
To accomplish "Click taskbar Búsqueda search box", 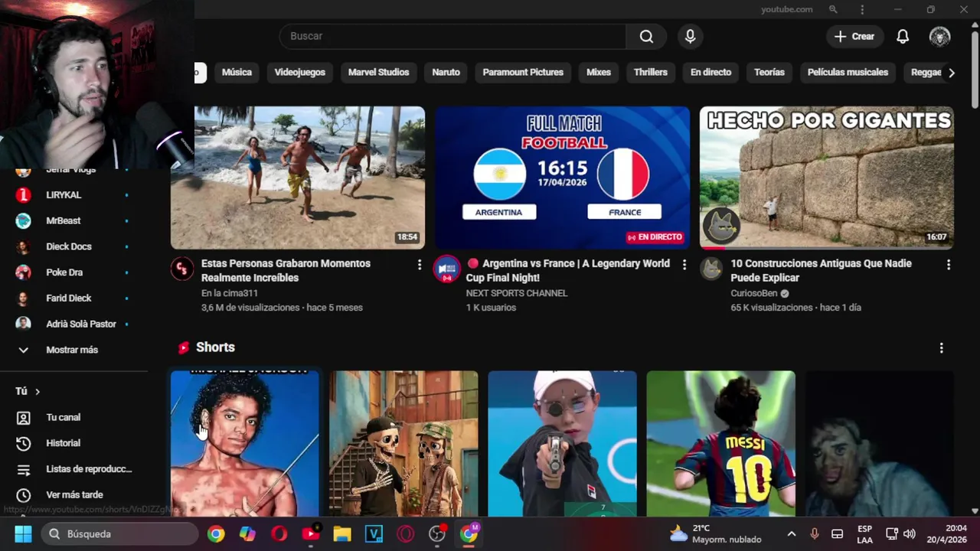I will pos(119,534).
